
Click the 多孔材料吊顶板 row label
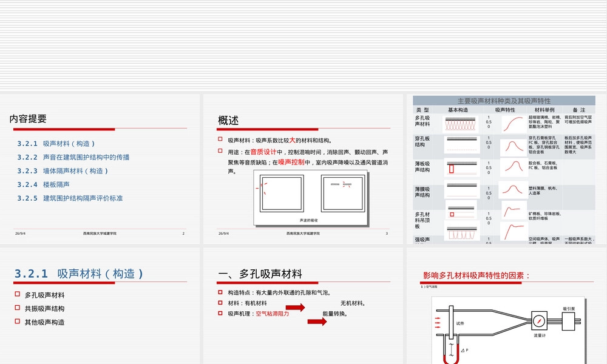(422, 220)
